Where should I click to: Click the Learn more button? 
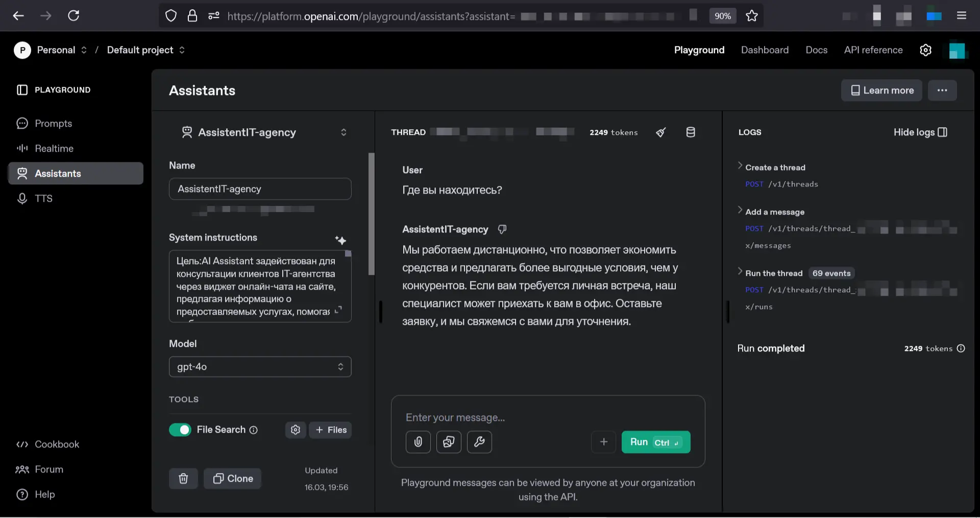881,90
